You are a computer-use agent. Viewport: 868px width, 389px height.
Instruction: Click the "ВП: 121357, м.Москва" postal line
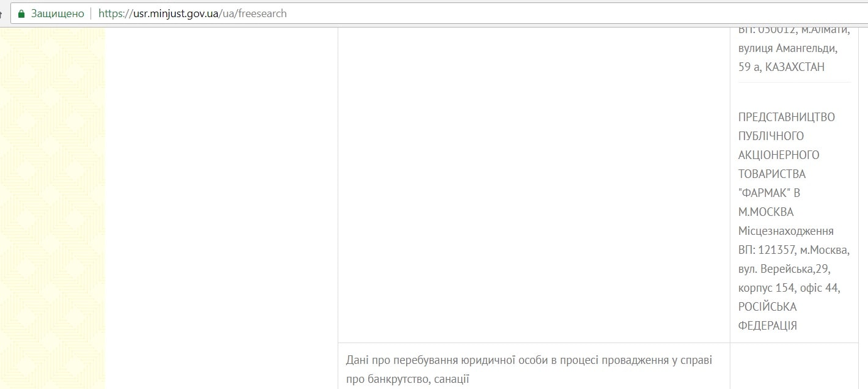tap(793, 250)
